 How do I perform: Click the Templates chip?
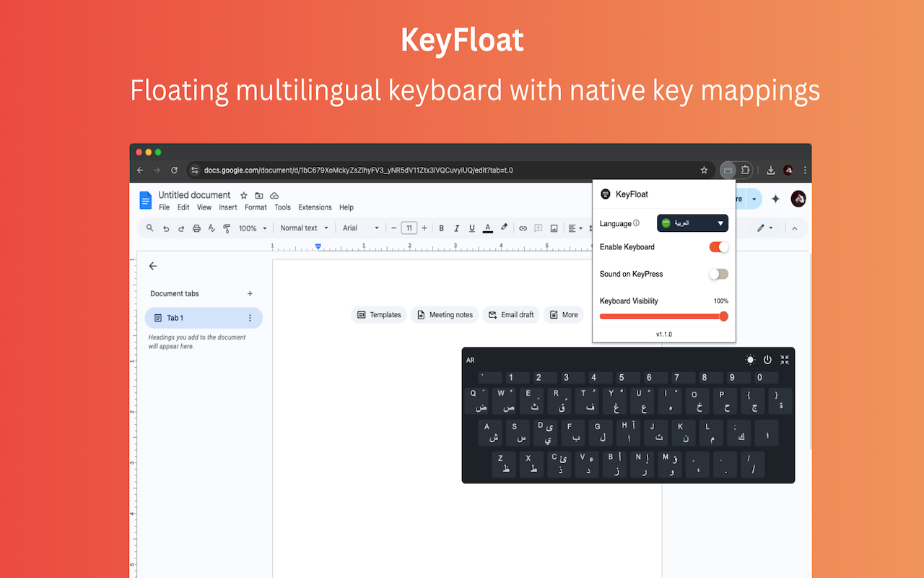(x=379, y=315)
